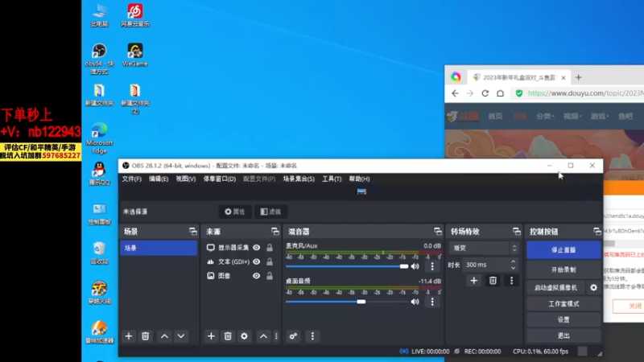Click the add scene plus icon

click(x=129, y=336)
